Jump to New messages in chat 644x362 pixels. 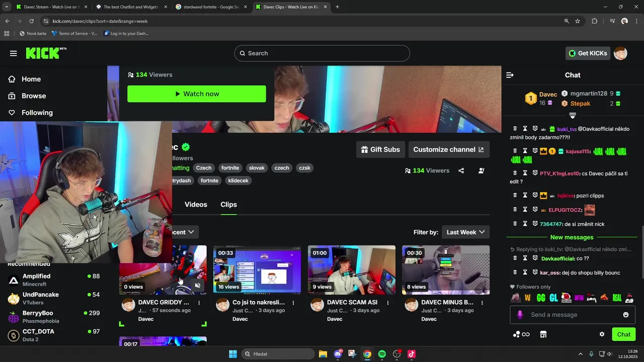point(572,237)
